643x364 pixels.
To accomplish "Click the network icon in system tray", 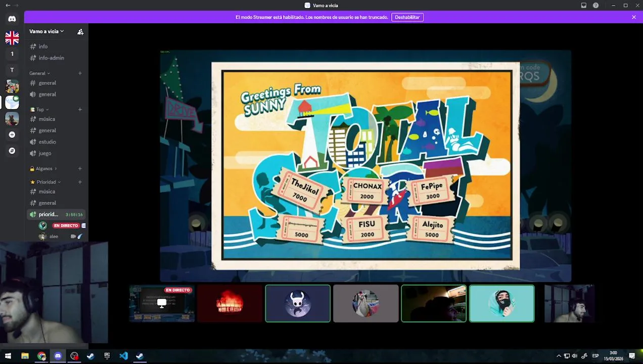I will pos(567,356).
